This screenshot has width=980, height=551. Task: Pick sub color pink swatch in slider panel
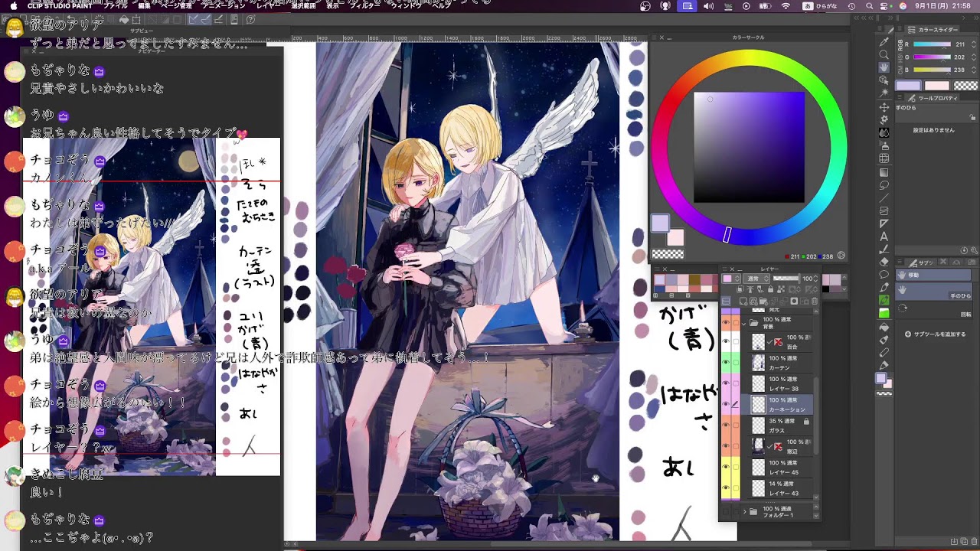click(x=936, y=86)
